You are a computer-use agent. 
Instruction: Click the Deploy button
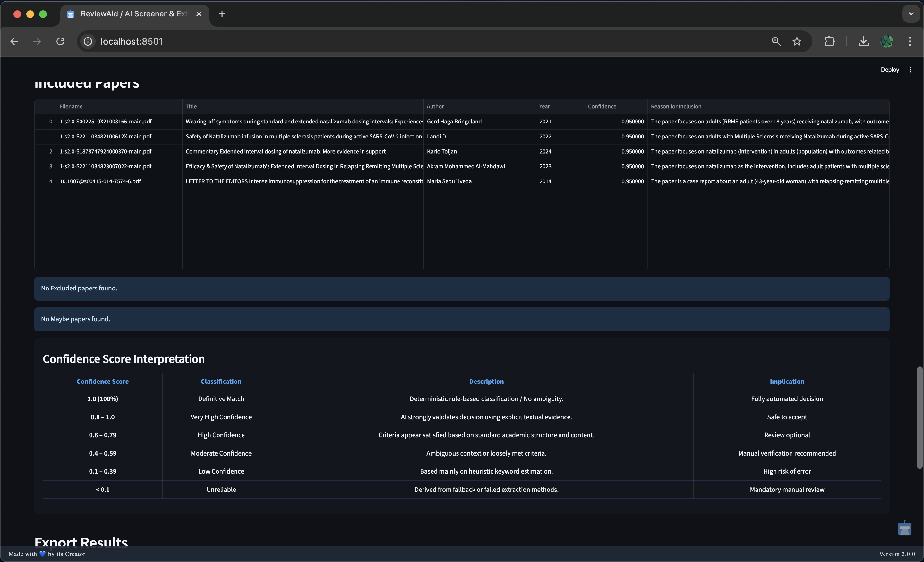point(889,70)
